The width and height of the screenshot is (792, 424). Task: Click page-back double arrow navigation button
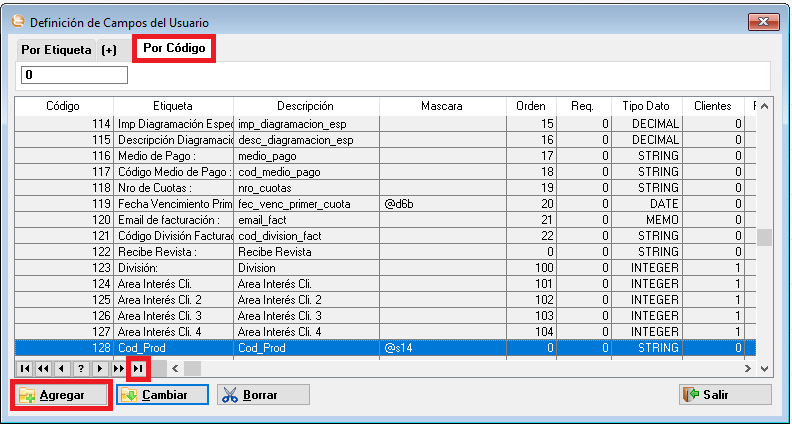coord(43,368)
